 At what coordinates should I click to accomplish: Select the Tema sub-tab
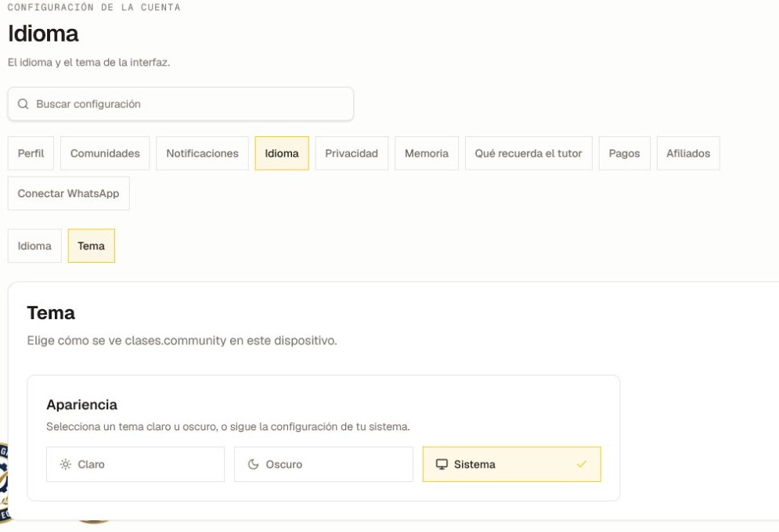tap(92, 246)
